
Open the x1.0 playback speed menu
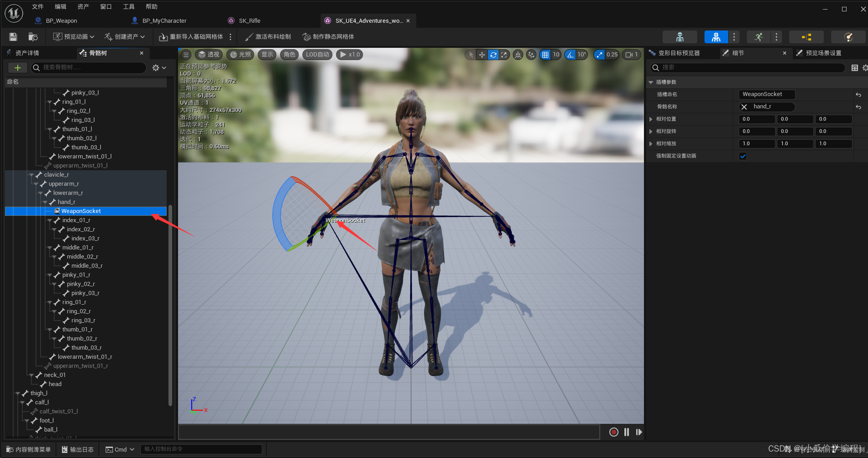[350, 55]
